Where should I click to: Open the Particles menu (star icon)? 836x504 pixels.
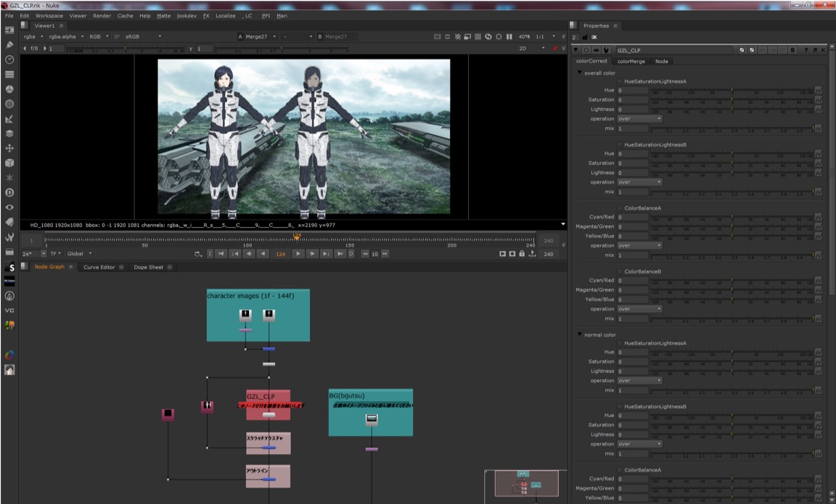(9, 178)
